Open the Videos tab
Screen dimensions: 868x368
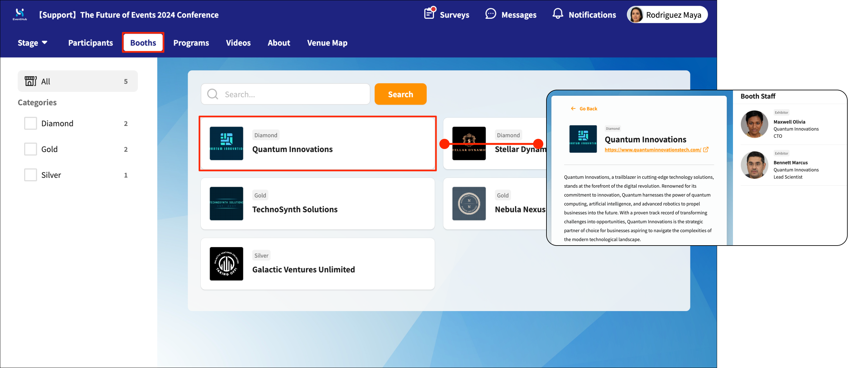point(238,43)
